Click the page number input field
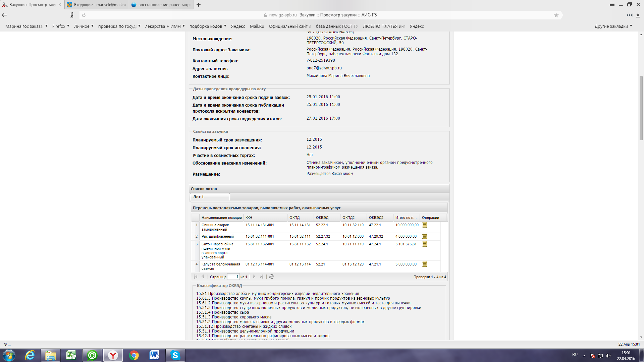This screenshot has width=644, height=362. (233, 277)
